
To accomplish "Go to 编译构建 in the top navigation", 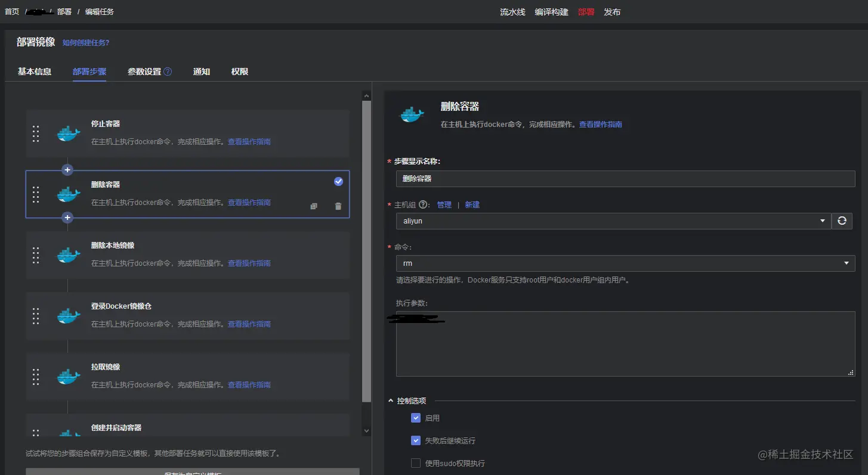I will 552,12.
